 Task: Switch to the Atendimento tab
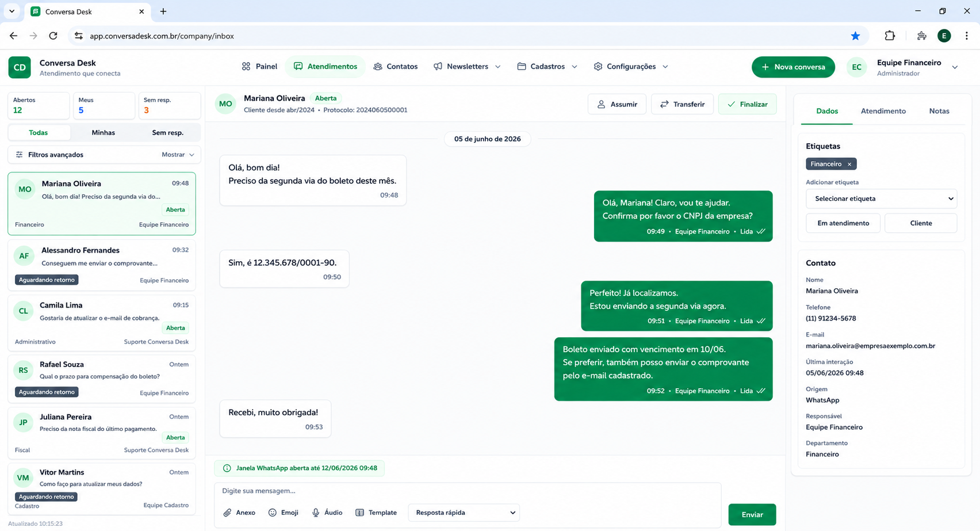[883, 111]
